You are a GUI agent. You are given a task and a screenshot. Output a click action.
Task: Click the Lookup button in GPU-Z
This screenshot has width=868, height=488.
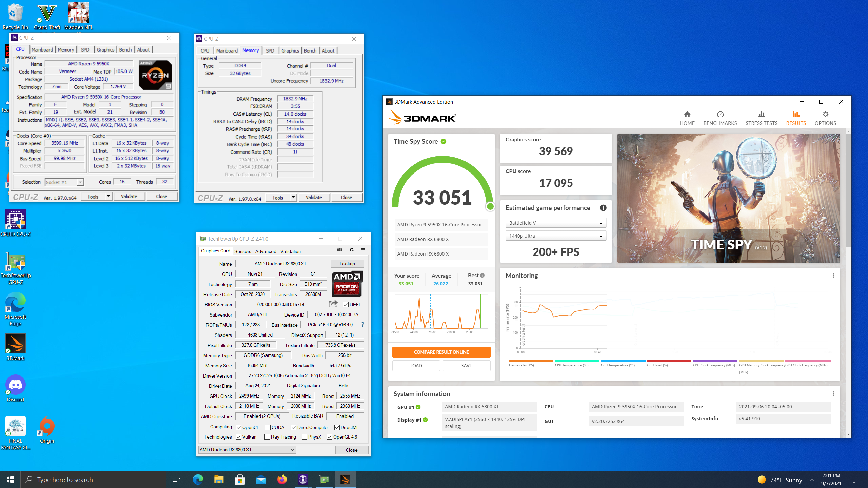tap(347, 264)
